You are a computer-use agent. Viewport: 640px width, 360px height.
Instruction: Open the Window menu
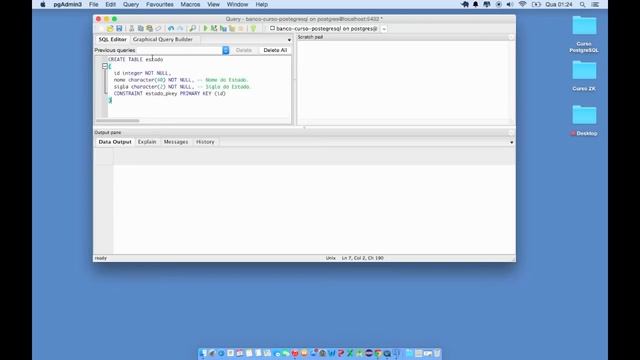237,4
